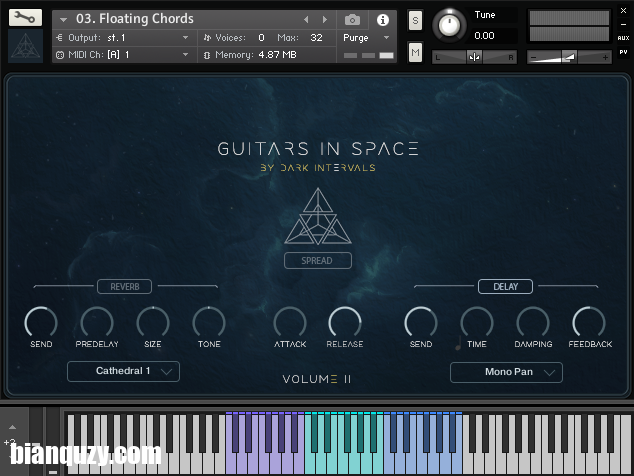Click the Dark Intervals instrument logo thumbnail
This screenshot has width=634, height=476.
pos(25,46)
